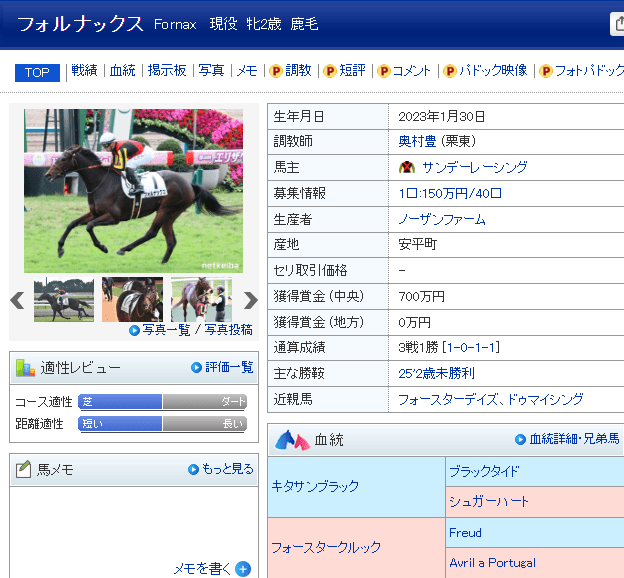Viewport: 624px width, 578px height.
Task: Click the birth date 2023年1月30日
Action: pos(441,117)
